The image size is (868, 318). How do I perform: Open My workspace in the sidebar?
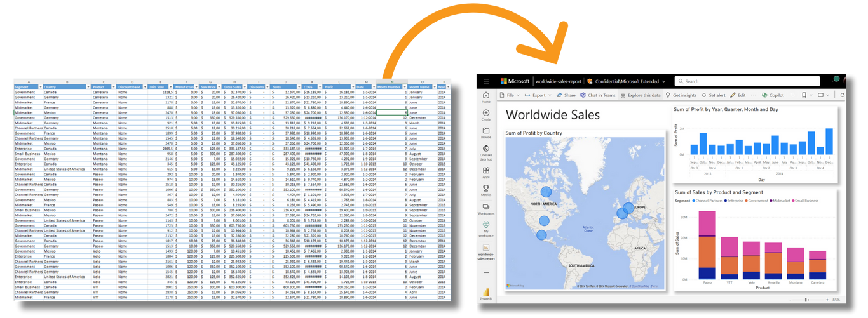[x=485, y=229]
